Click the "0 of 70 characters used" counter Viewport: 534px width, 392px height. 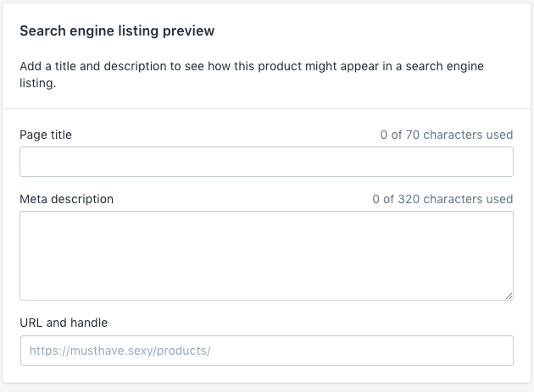[x=447, y=135]
